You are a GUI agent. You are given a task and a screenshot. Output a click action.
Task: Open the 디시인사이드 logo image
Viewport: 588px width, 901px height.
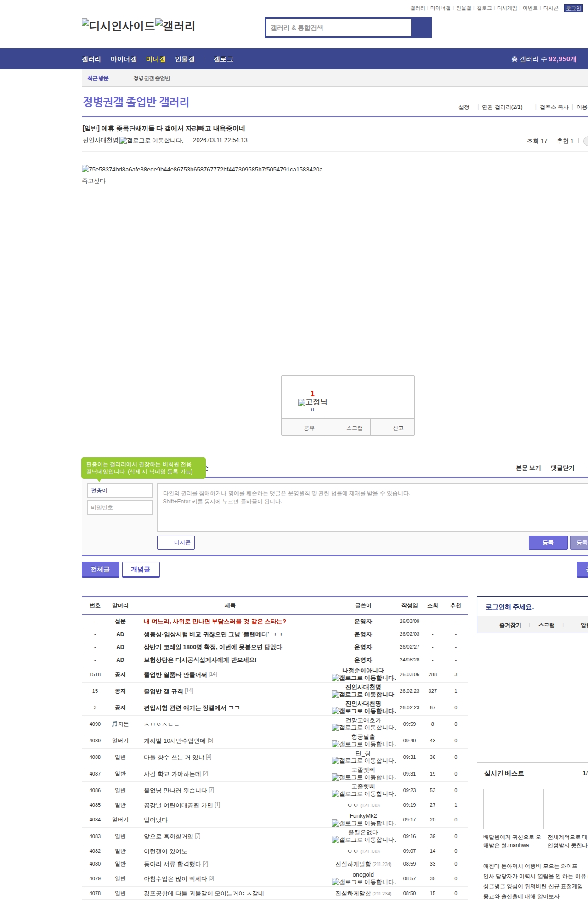(118, 25)
